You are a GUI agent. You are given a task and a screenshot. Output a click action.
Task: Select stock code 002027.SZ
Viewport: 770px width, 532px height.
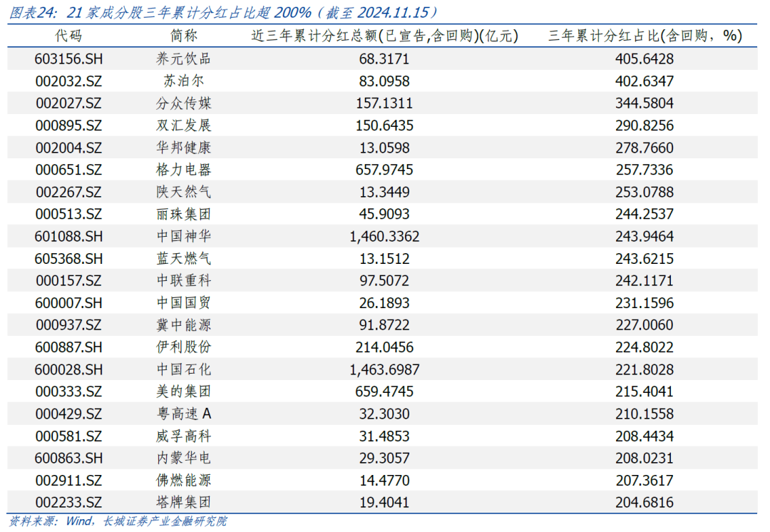coord(68,103)
